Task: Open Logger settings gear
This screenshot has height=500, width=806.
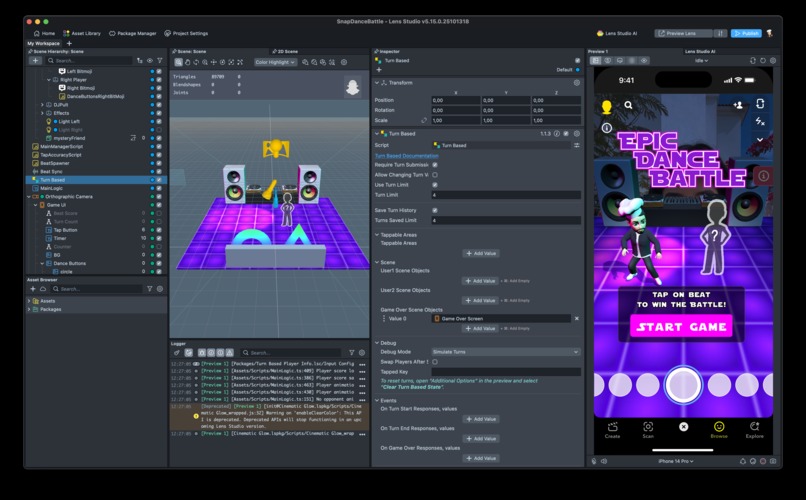Action: click(x=362, y=353)
